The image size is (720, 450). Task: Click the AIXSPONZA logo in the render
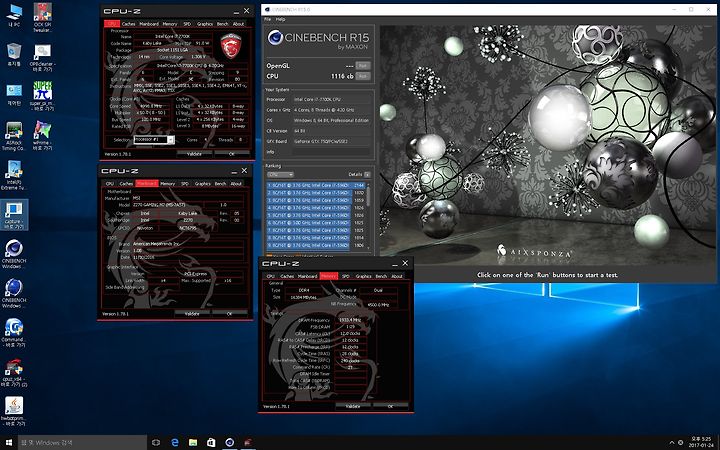click(534, 252)
